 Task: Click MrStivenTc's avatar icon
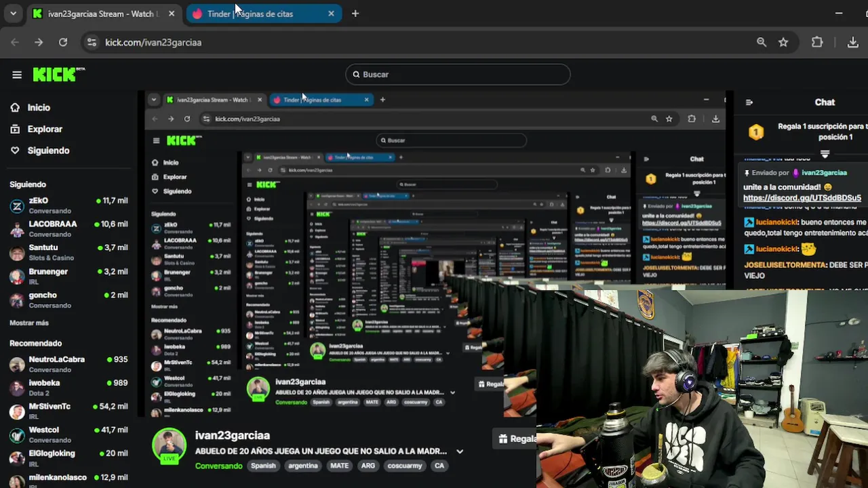17,411
